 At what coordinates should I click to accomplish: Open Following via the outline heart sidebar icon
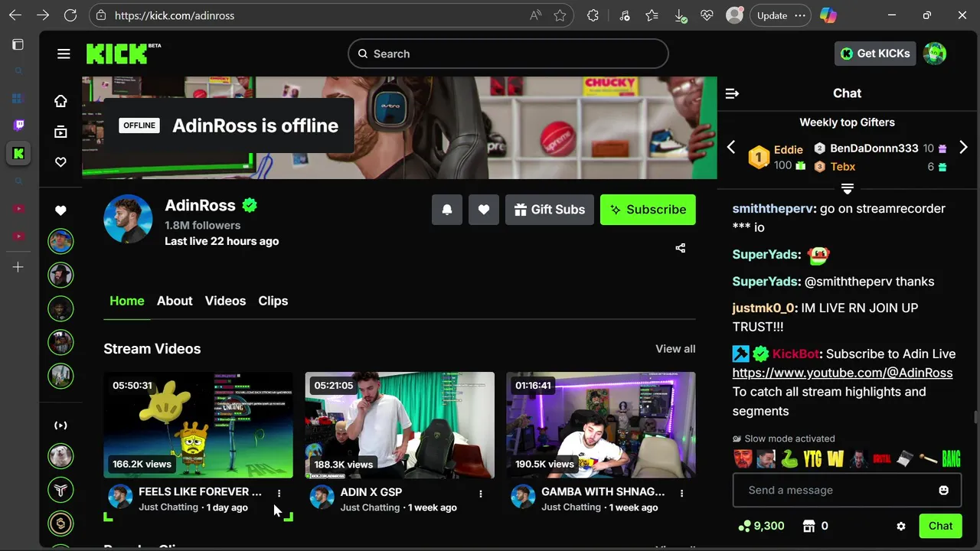coord(60,162)
